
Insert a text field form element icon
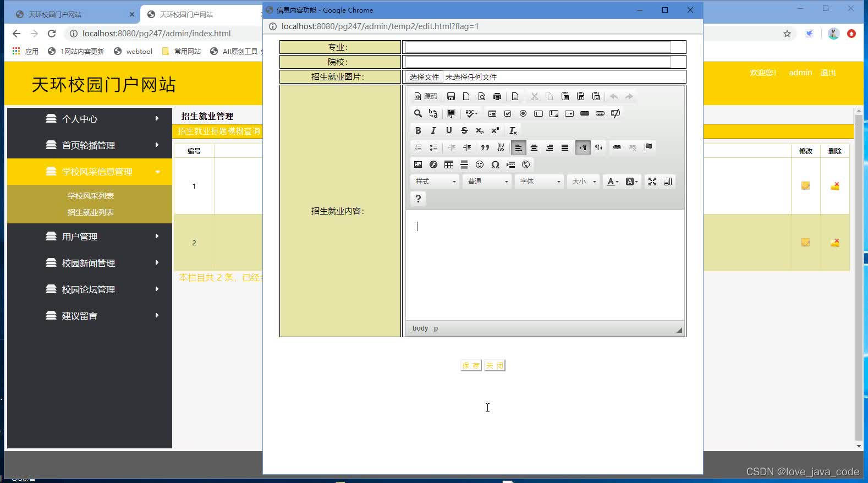point(539,113)
